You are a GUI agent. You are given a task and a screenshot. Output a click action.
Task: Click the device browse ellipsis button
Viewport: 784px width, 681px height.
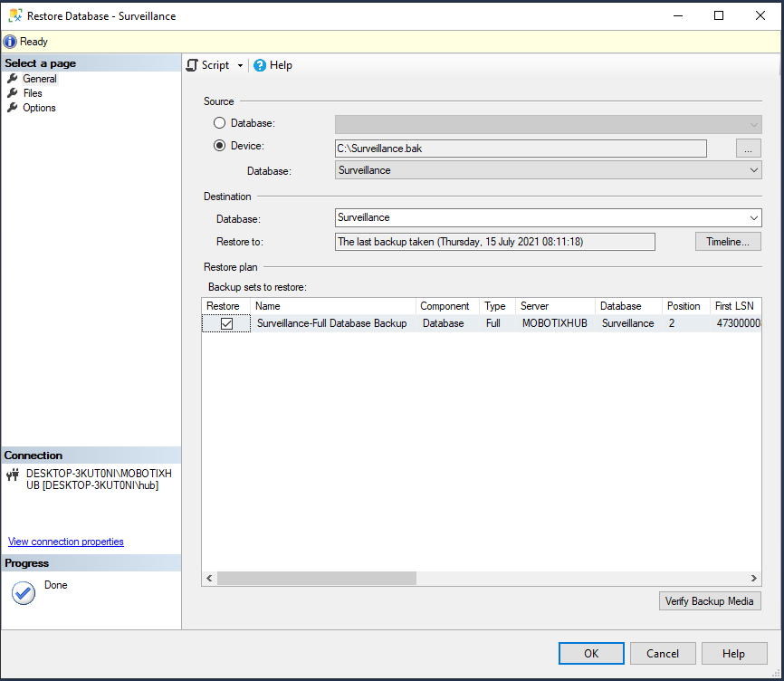point(748,149)
